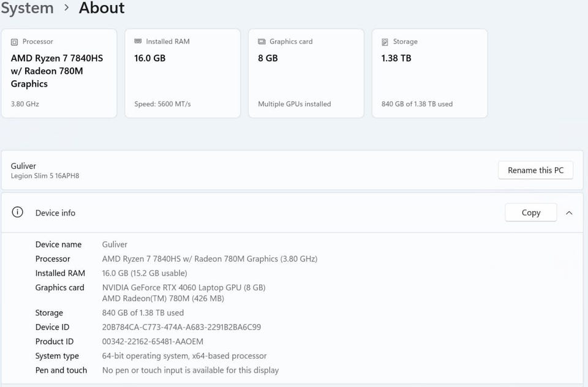Click the AMD Ryzen 7 7840HS card heading
The width and height of the screenshot is (588, 387).
57,71
